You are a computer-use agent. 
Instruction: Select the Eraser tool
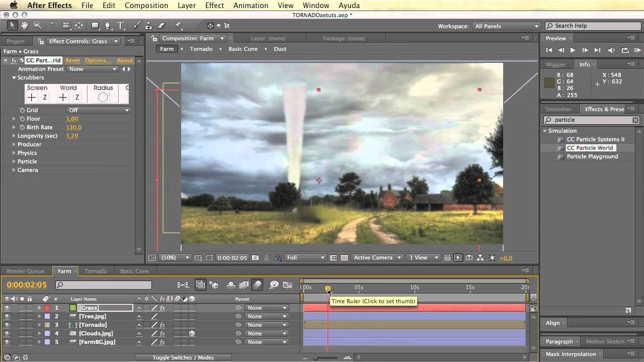(162, 25)
